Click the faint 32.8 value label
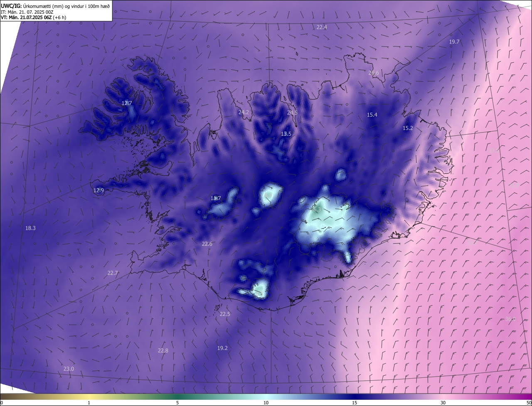532x406 pixels. coord(514,185)
